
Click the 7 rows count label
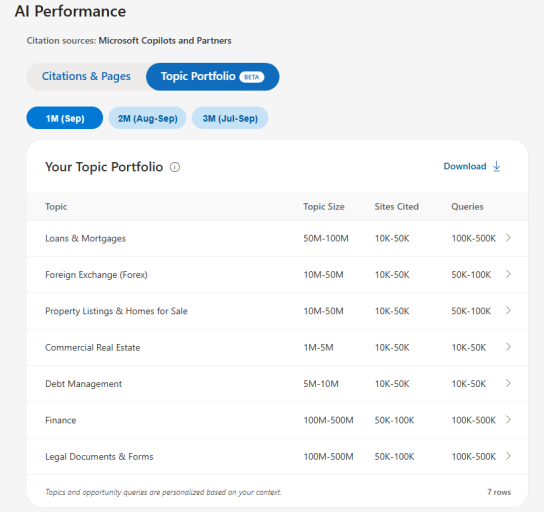499,492
